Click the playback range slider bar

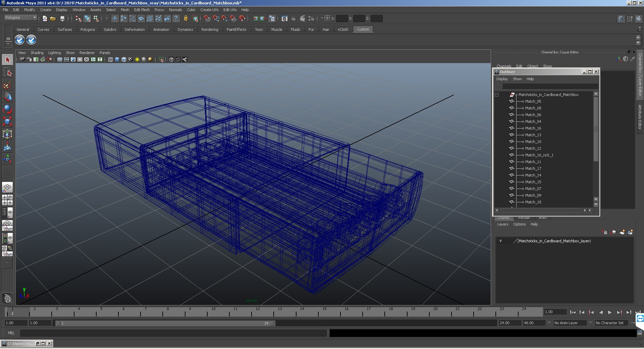[x=165, y=323]
